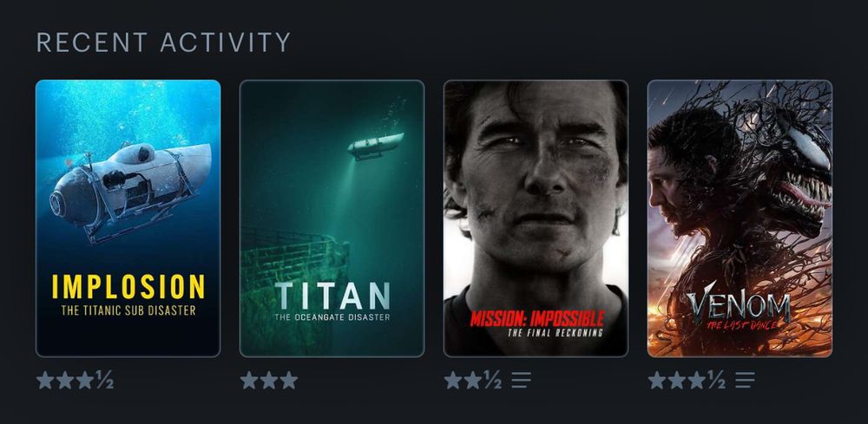Open the Implosion film poster

tap(128, 219)
